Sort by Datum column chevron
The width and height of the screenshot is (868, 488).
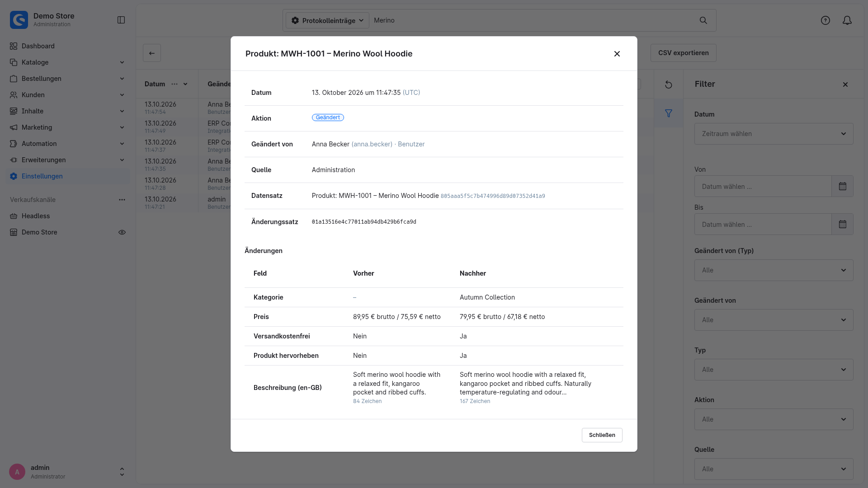click(185, 84)
